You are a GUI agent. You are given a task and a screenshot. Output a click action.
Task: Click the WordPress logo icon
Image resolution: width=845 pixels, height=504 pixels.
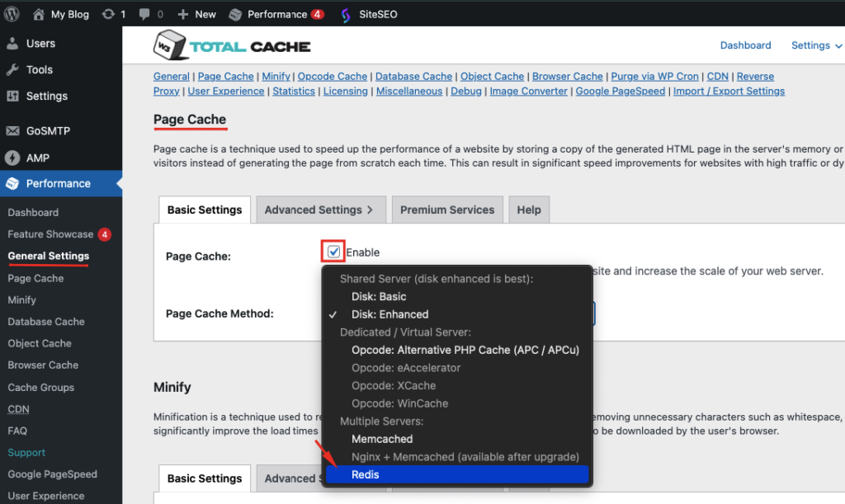pos(12,13)
